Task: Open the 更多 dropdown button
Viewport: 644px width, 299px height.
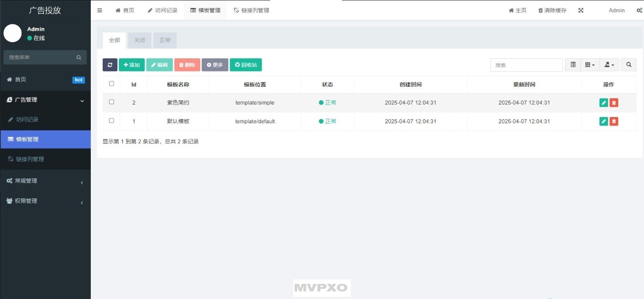Action: pos(215,65)
